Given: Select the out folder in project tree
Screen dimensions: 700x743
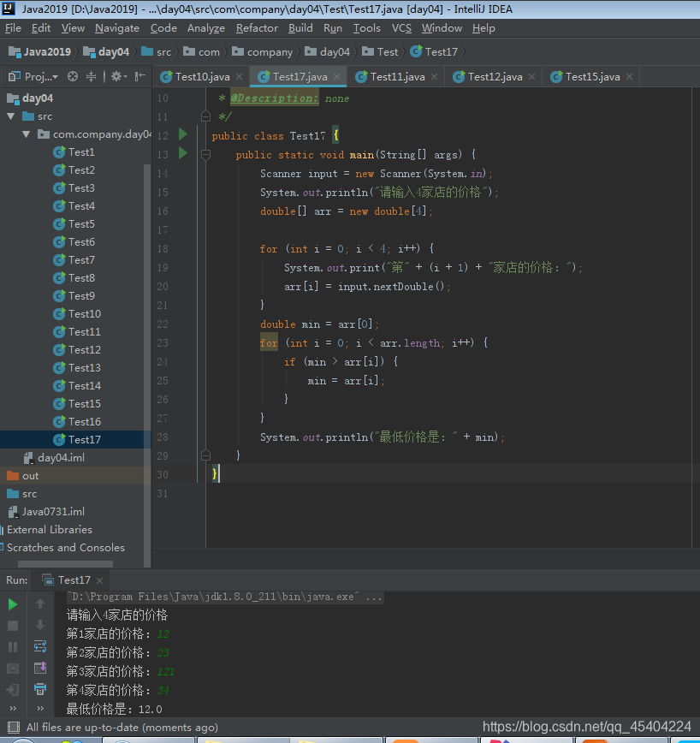Looking at the screenshot, I should pos(23,476).
